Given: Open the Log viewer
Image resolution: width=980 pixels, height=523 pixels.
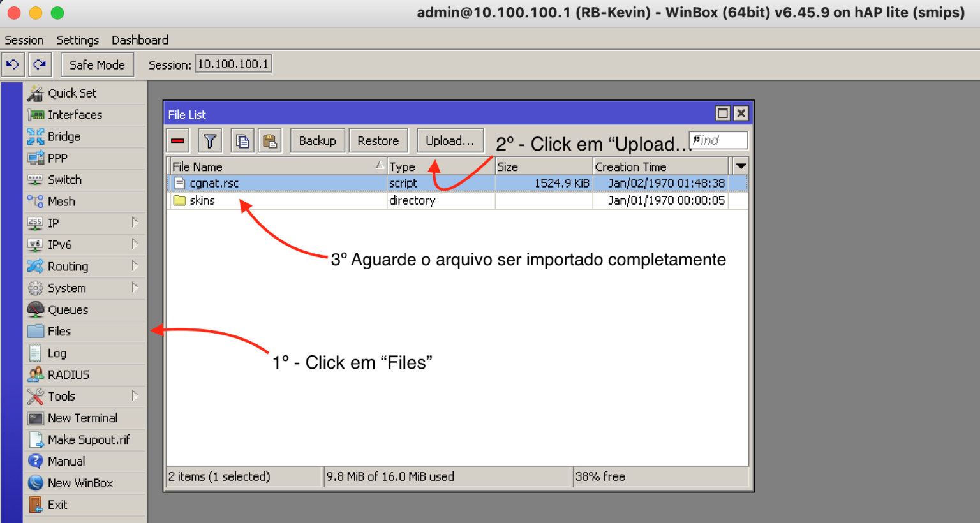Looking at the screenshot, I should tap(57, 353).
